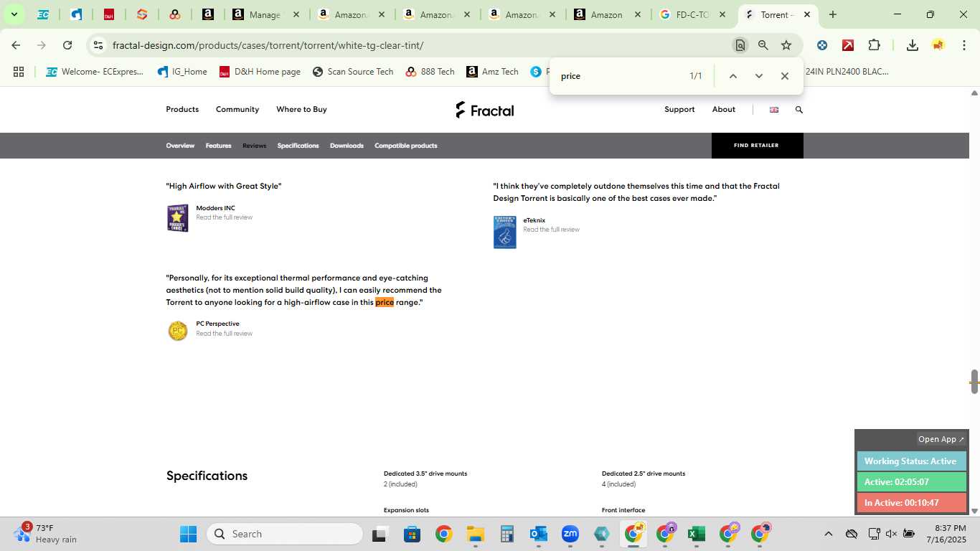Close the Torrent tab
The image size is (980, 551).
[806, 14]
